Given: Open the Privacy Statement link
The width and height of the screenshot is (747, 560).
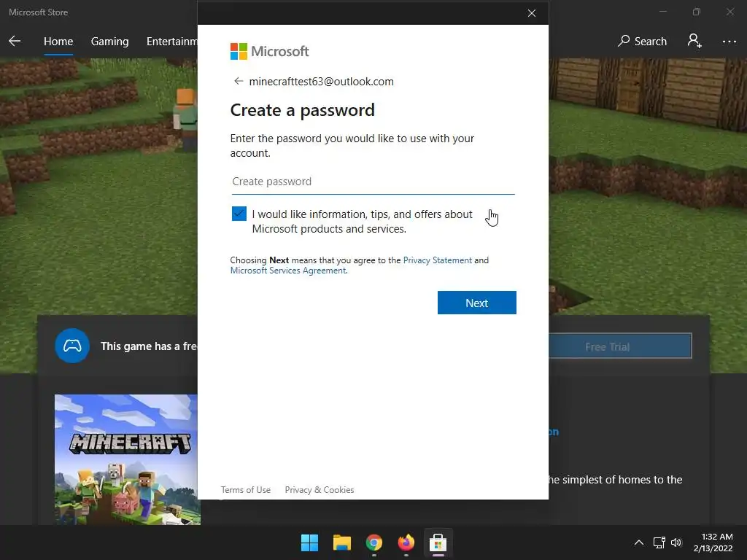Looking at the screenshot, I should click(x=438, y=260).
